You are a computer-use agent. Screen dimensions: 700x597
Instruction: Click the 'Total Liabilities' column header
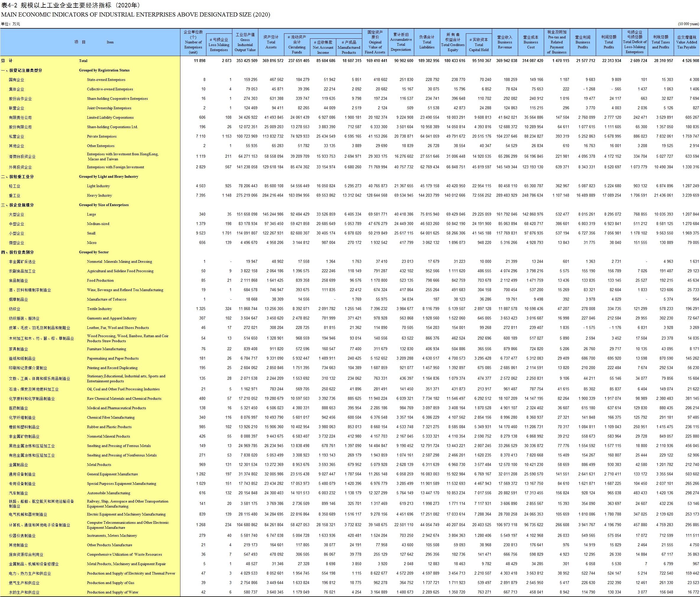[427, 42]
